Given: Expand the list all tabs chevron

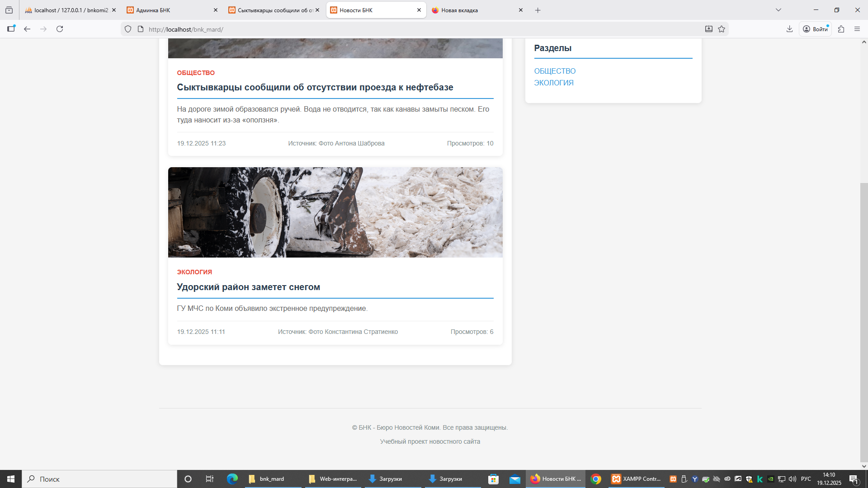Looking at the screenshot, I should pyautogui.click(x=778, y=10).
